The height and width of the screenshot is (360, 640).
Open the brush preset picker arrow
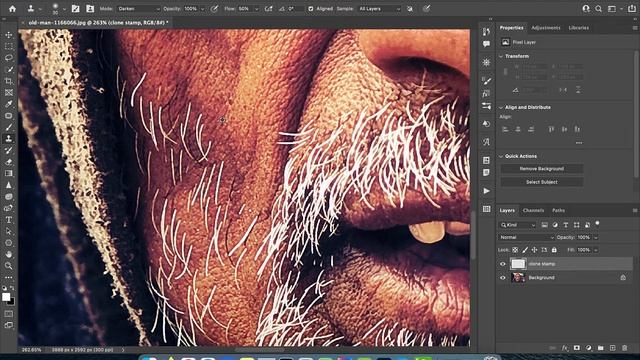tap(64, 9)
